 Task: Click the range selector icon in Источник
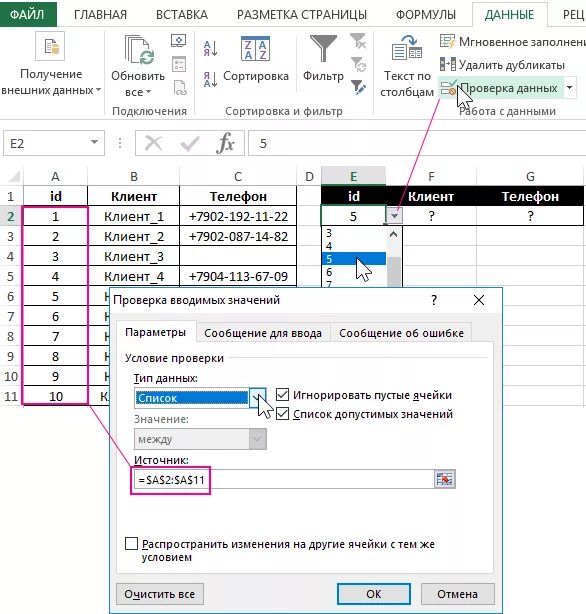point(445,479)
